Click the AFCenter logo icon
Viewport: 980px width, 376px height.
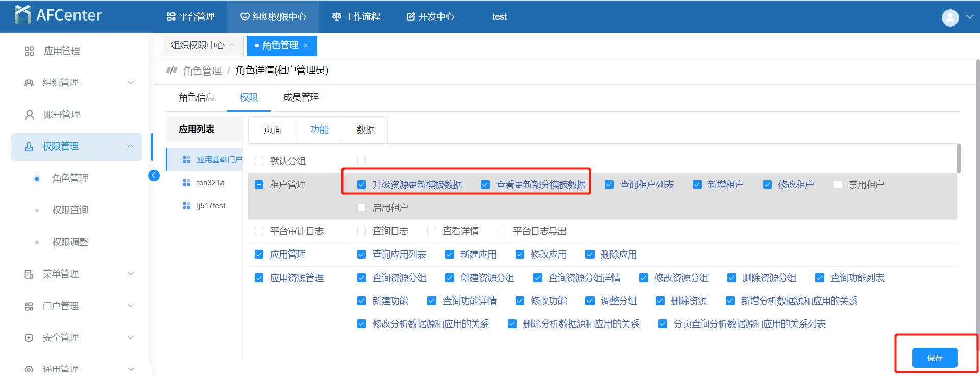click(22, 15)
